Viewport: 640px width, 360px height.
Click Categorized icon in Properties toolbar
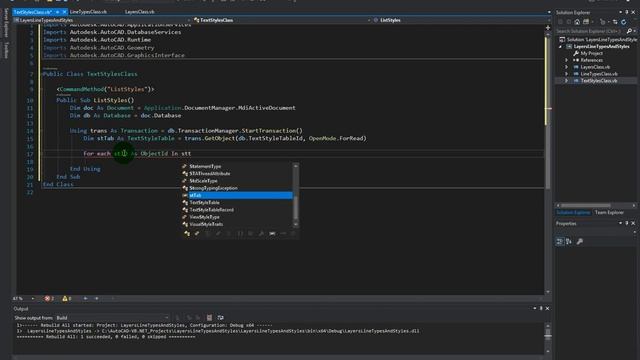(x=560, y=242)
